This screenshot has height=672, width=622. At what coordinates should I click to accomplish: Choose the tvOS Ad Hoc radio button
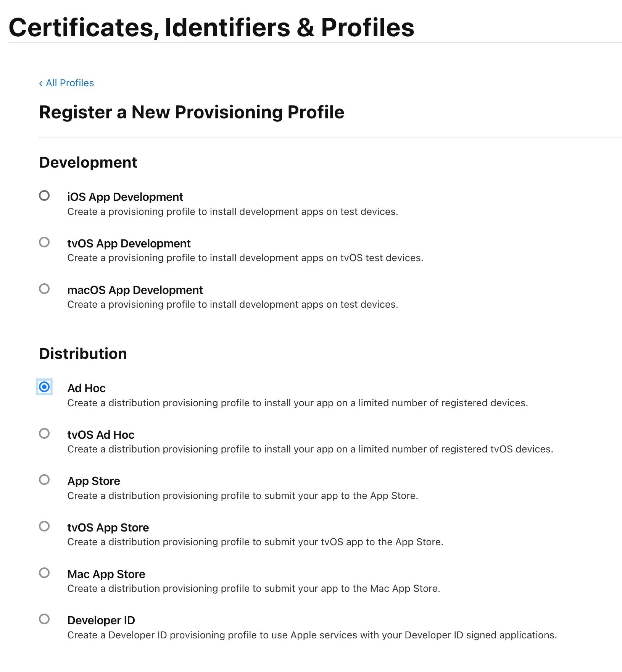click(x=44, y=433)
